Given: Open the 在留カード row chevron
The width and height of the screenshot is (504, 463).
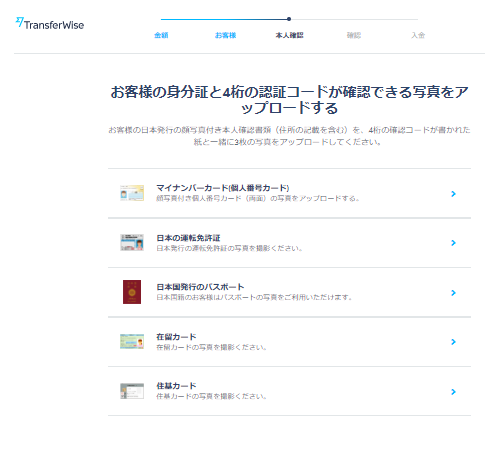Looking at the screenshot, I should tap(453, 342).
